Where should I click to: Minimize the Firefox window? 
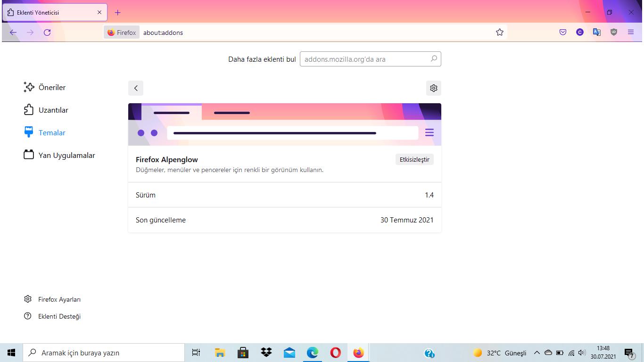(x=588, y=12)
